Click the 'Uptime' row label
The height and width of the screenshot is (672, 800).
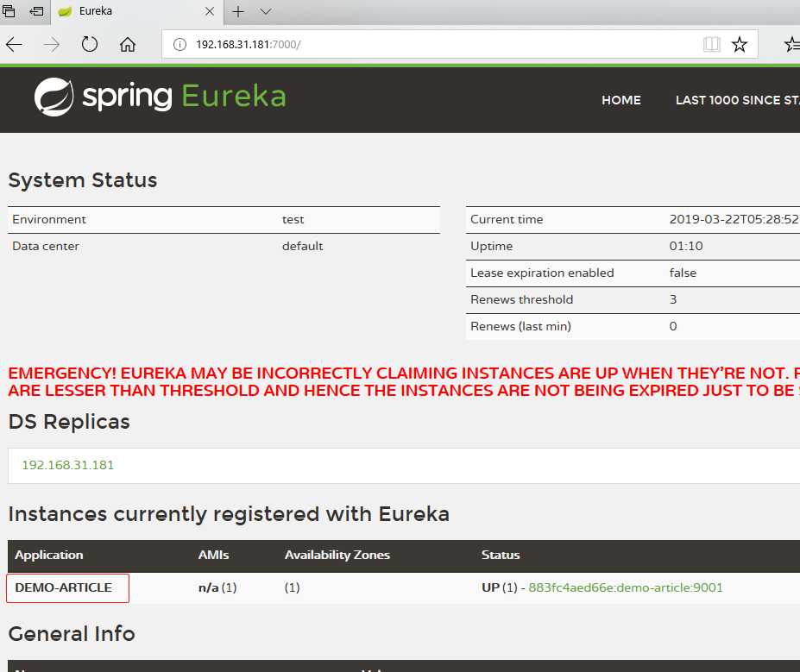[x=491, y=246]
